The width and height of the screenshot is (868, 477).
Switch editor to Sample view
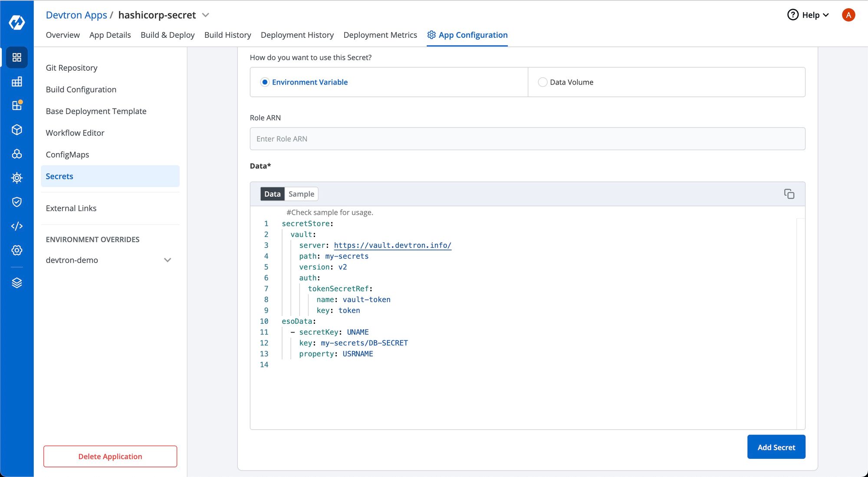(x=301, y=194)
